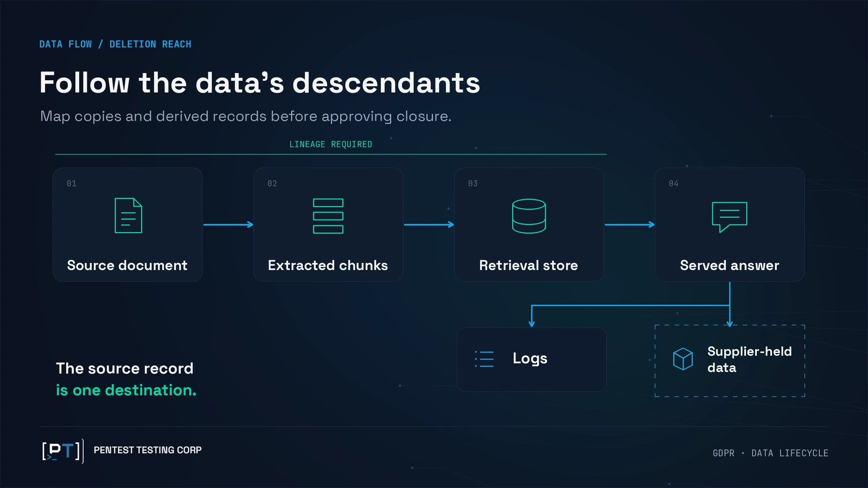This screenshot has height=488, width=868.
Task: Click the 'LINEAGE REQUIRED' label
Action: coord(331,144)
